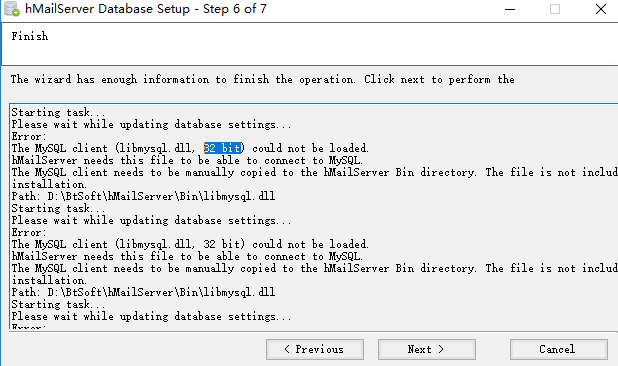Click the last "Please wait while updating" line

[151, 316]
